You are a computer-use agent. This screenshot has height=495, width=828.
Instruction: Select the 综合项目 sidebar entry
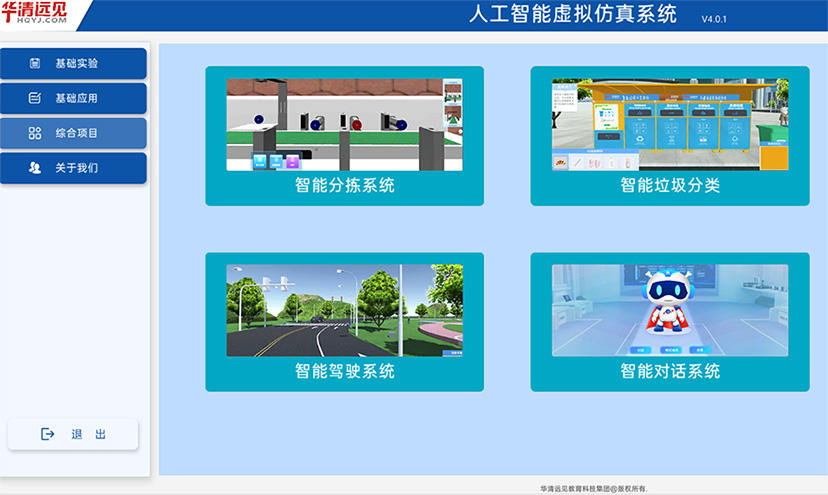click(x=76, y=133)
